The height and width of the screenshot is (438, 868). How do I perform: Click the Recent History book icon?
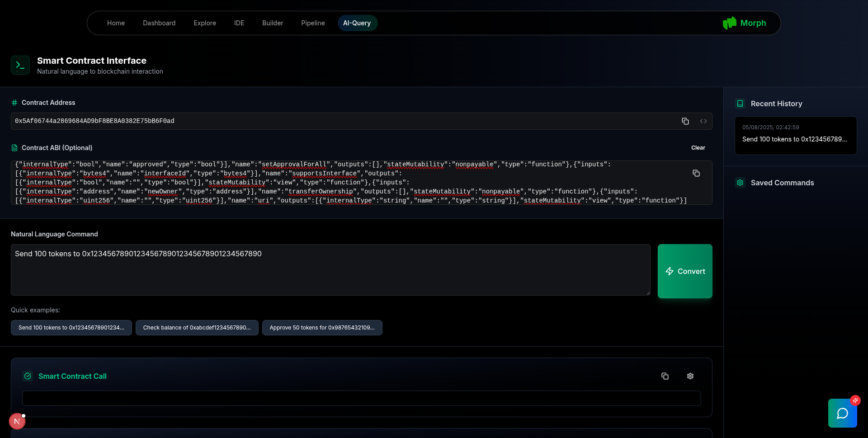(740, 104)
